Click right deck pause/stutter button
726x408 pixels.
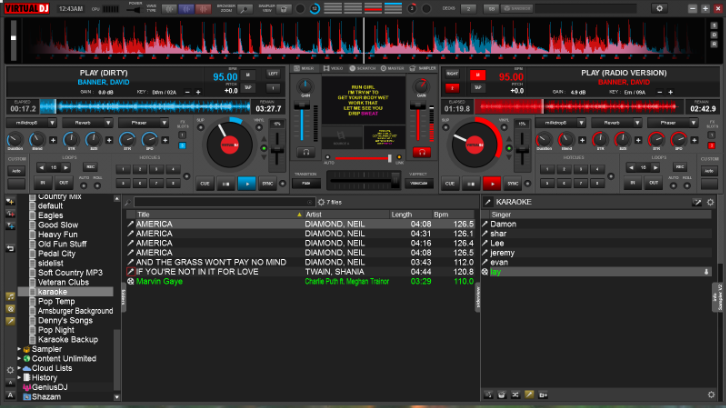click(471, 183)
